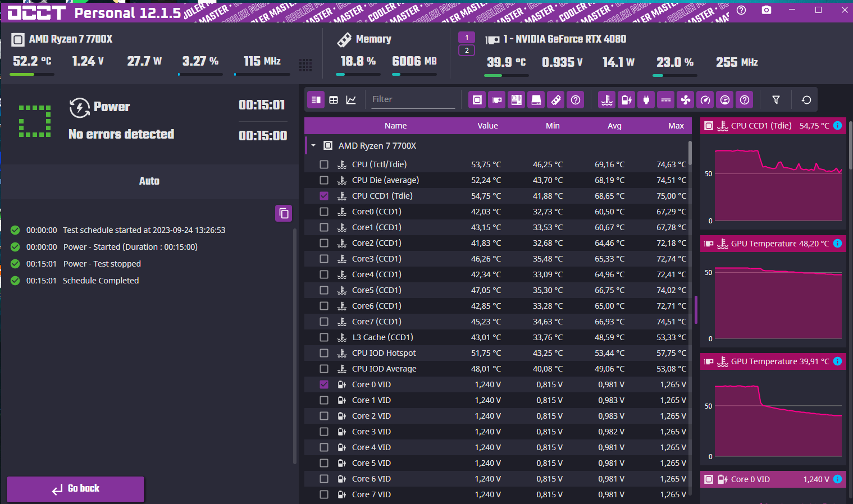Viewport: 853px width, 504px height.
Task: Uncheck the CPU CCD1 (Tdie) checkbox
Action: click(324, 196)
